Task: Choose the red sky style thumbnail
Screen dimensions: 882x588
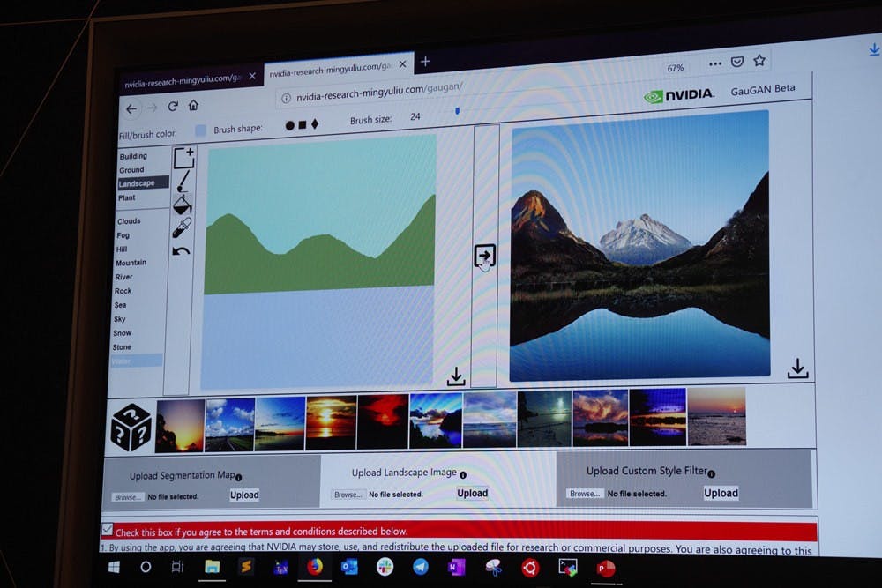Action: tap(383, 421)
